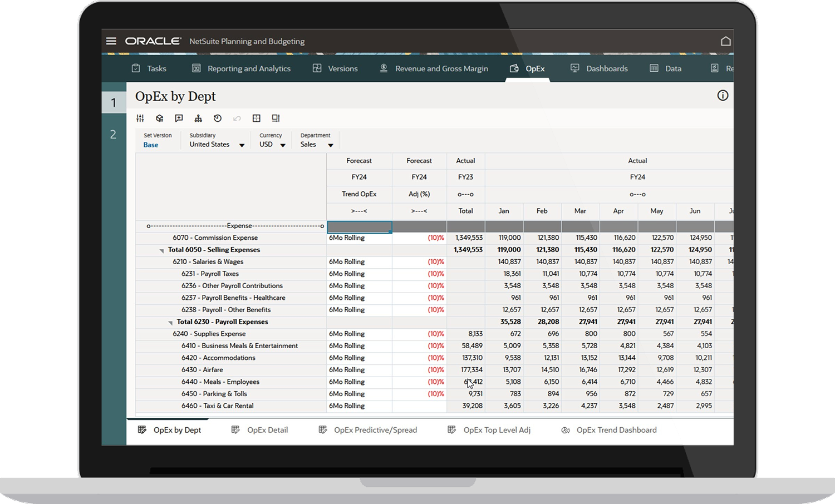Click FY23 total 177,334 for Airfare
Screen dimensions: 835x504
[x=465, y=370]
